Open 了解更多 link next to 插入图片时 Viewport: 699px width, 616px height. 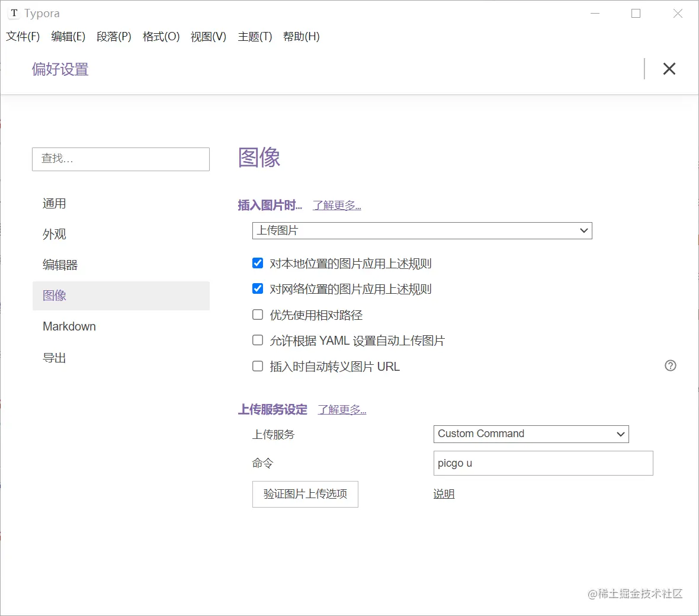336,206
